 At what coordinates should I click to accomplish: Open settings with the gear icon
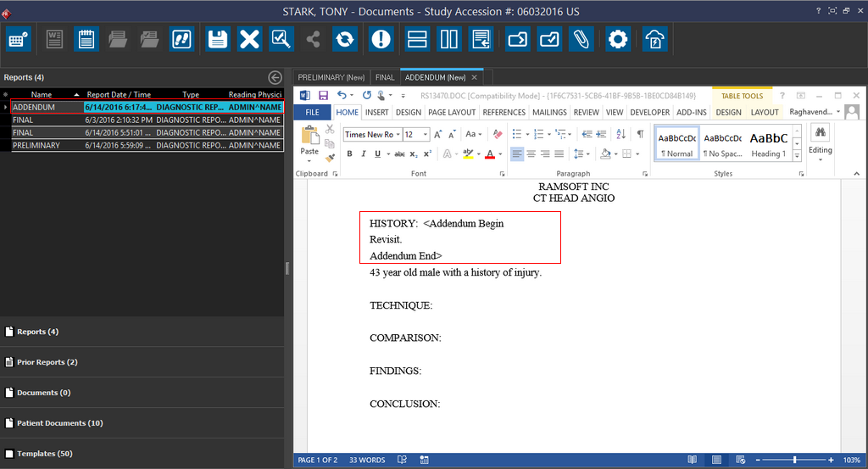(x=618, y=39)
